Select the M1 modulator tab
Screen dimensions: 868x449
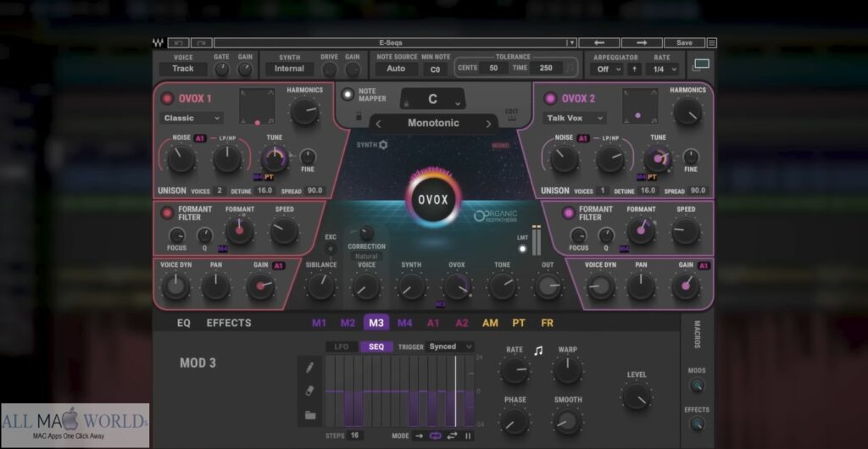coord(319,323)
